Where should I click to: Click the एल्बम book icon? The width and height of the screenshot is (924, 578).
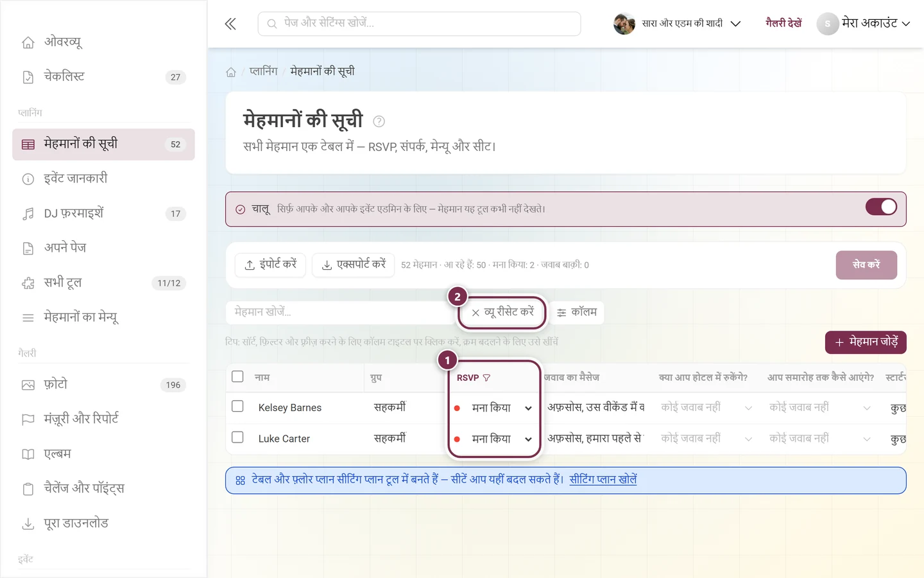click(x=28, y=454)
